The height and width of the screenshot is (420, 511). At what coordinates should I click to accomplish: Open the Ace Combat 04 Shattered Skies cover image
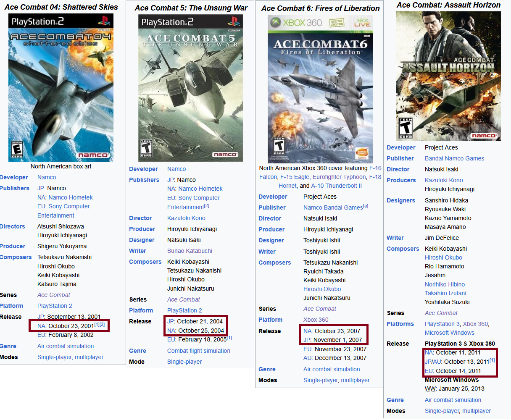[x=61, y=88]
